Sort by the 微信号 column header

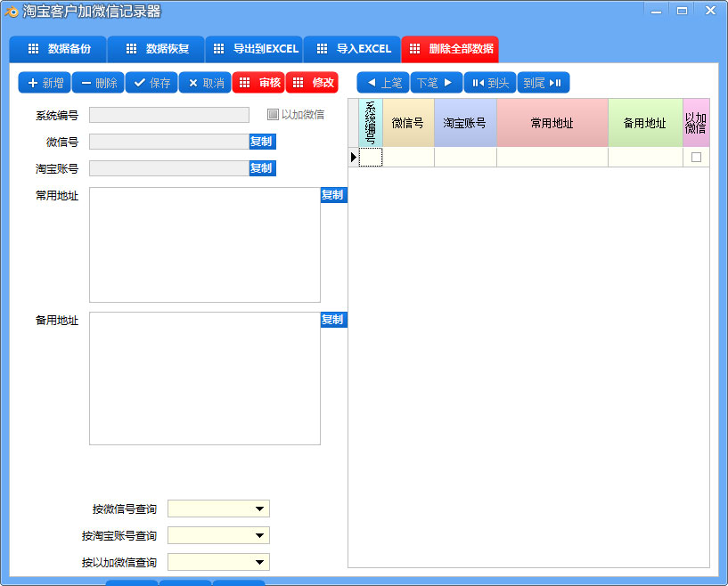click(x=408, y=123)
